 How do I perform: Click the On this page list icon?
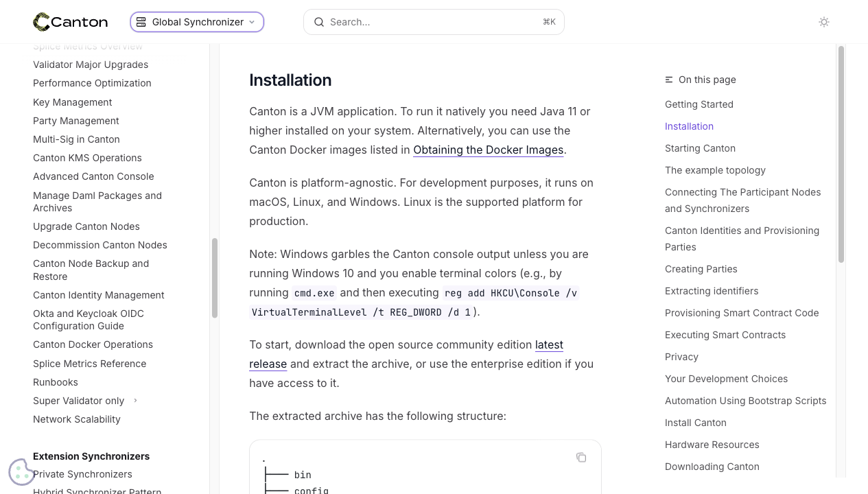pyautogui.click(x=669, y=80)
